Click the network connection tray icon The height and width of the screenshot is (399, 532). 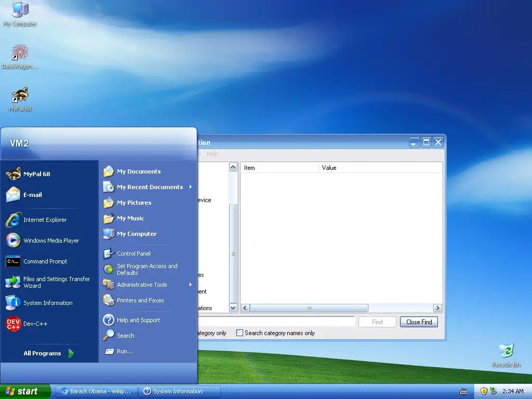coord(494,391)
